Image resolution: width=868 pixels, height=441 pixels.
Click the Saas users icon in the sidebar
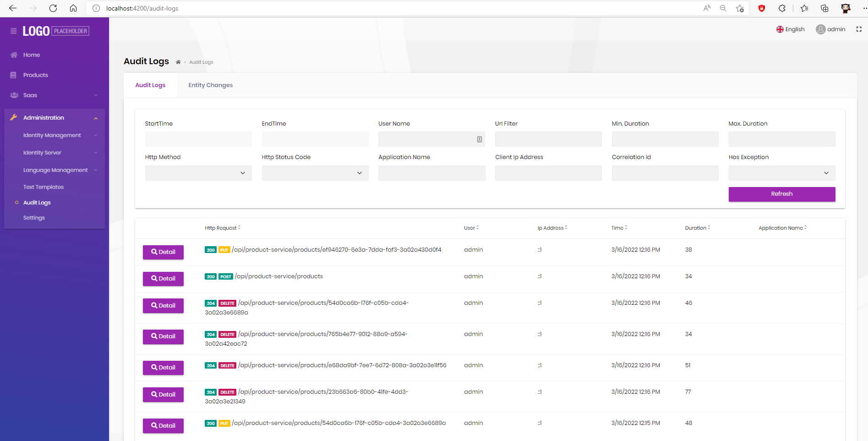(x=13, y=95)
